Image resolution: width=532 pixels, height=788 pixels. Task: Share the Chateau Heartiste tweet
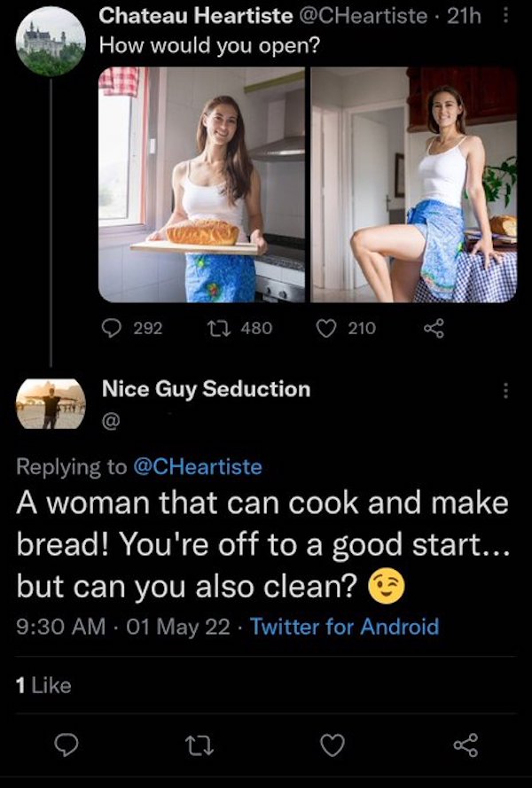pyautogui.click(x=433, y=328)
